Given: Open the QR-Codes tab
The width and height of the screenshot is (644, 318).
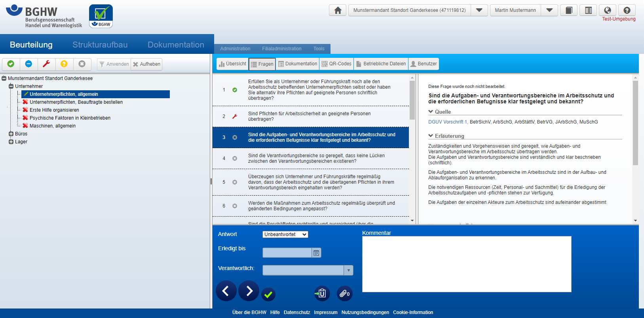Looking at the screenshot, I should pos(336,64).
